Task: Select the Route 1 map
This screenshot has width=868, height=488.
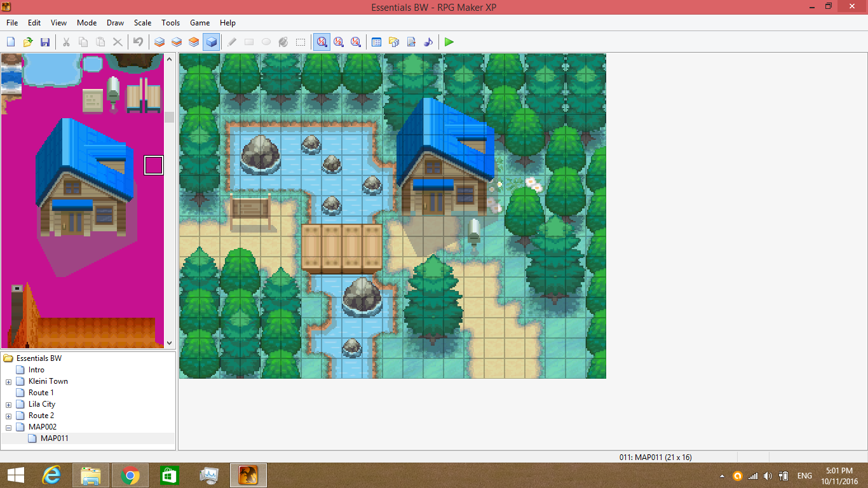Action: click(41, 393)
